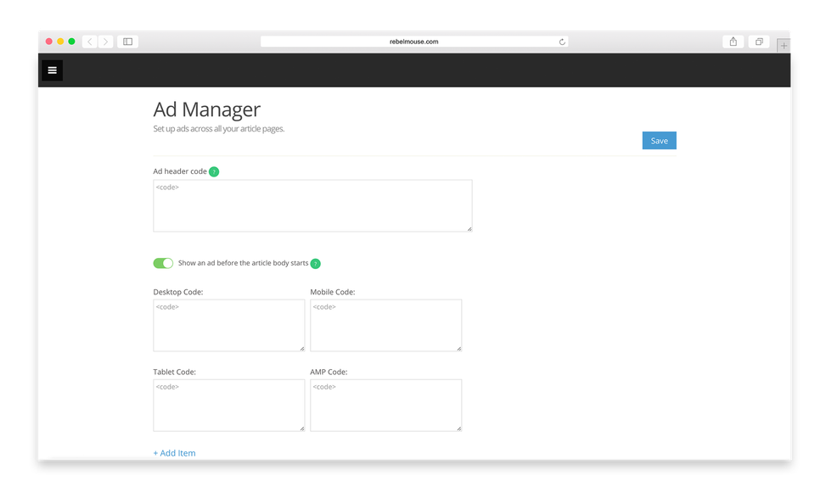Click the Safari forward arrow

(105, 42)
